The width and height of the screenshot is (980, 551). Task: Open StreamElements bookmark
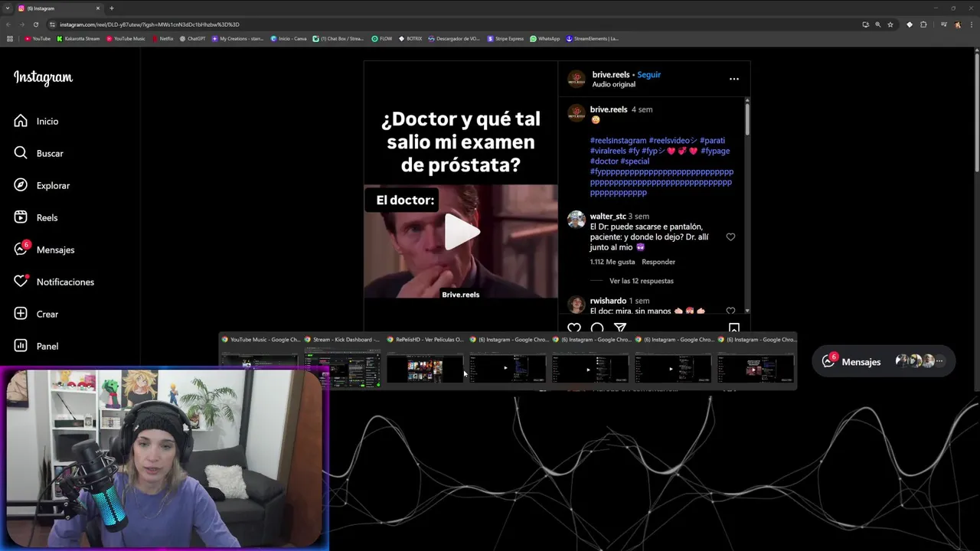[x=592, y=38]
